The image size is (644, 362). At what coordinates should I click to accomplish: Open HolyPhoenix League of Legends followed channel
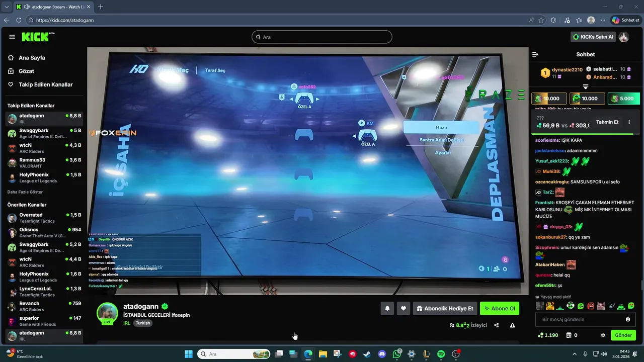point(44,177)
